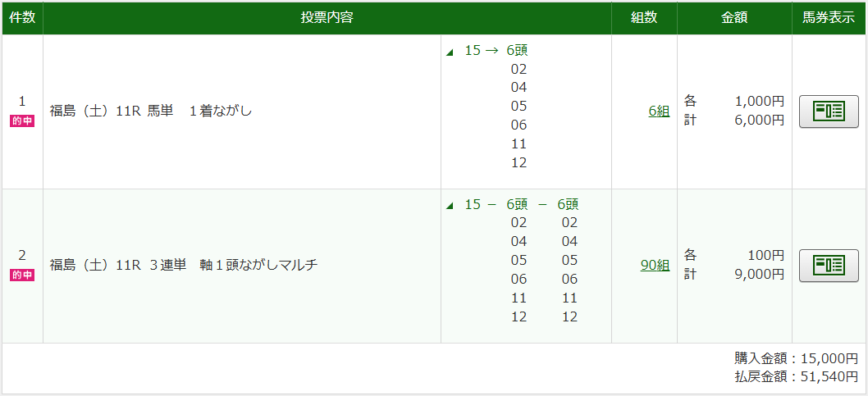This screenshot has width=868, height=396.
Task: Click the 15 → 6頭 selection summary
Action: [x=496, y=51]
